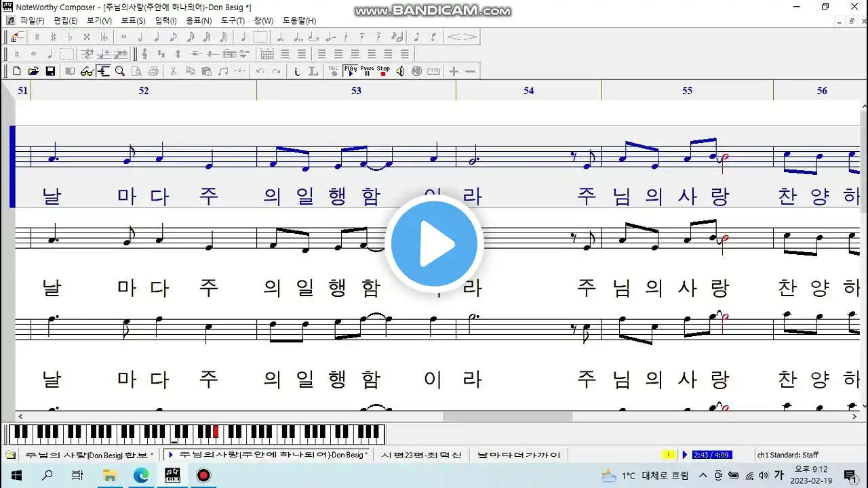Viewport: 868px width, 488px height.
Task: Toggle dotted note modifier
Action: [x=281, y=37]
